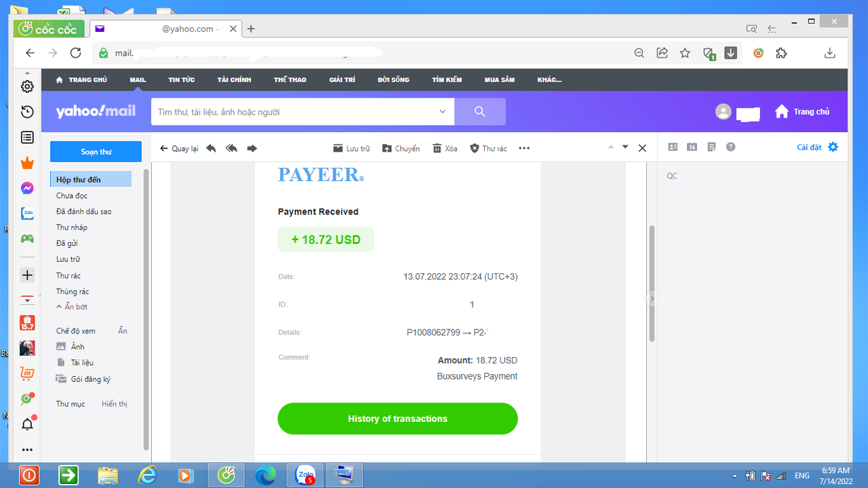
Task: Open browser downloads arrow at far right
Action: (829, 53)
